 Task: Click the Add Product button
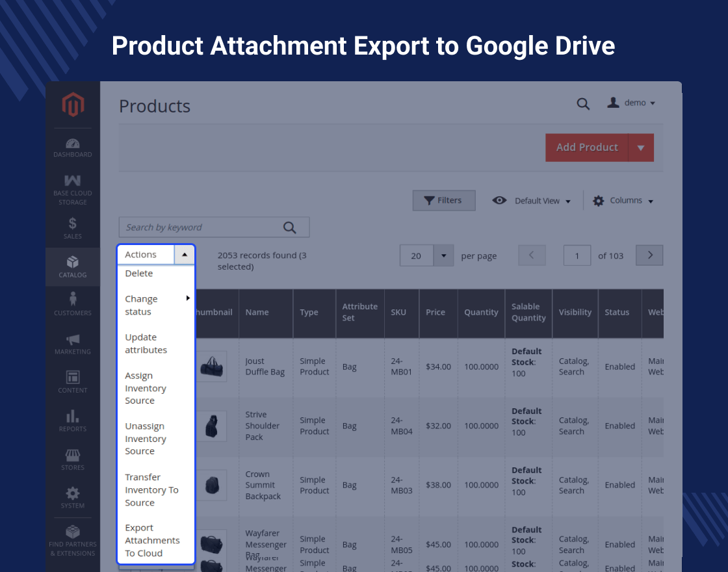(x=587, y=148)
